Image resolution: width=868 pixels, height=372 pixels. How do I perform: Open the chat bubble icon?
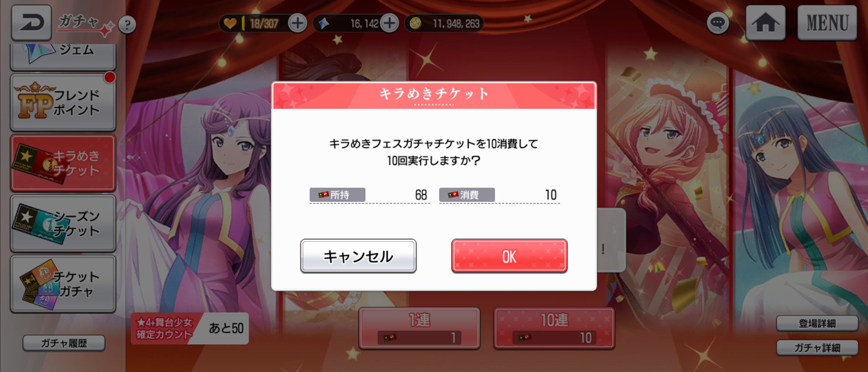718,23
